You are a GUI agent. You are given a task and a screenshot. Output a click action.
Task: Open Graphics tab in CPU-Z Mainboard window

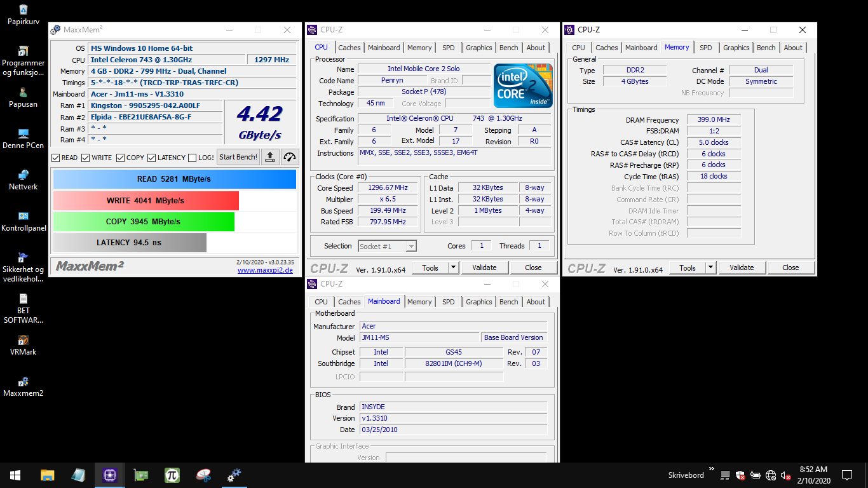(x=478, y=302)
